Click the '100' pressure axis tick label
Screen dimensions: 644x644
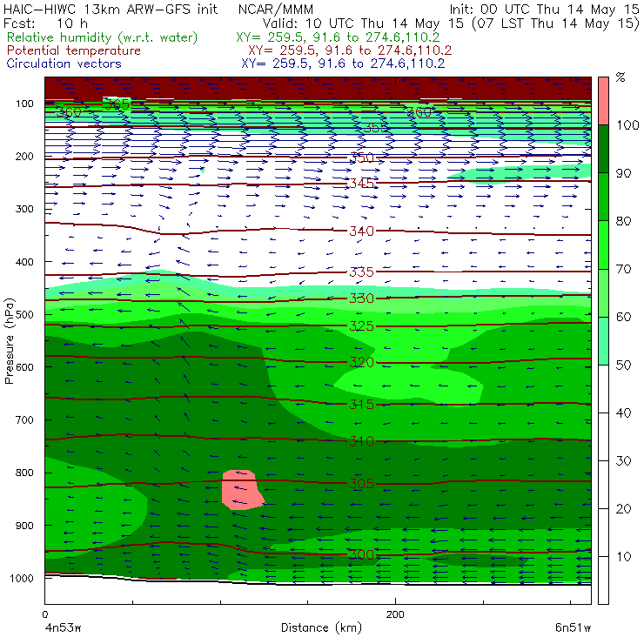(x=24, y=104)
